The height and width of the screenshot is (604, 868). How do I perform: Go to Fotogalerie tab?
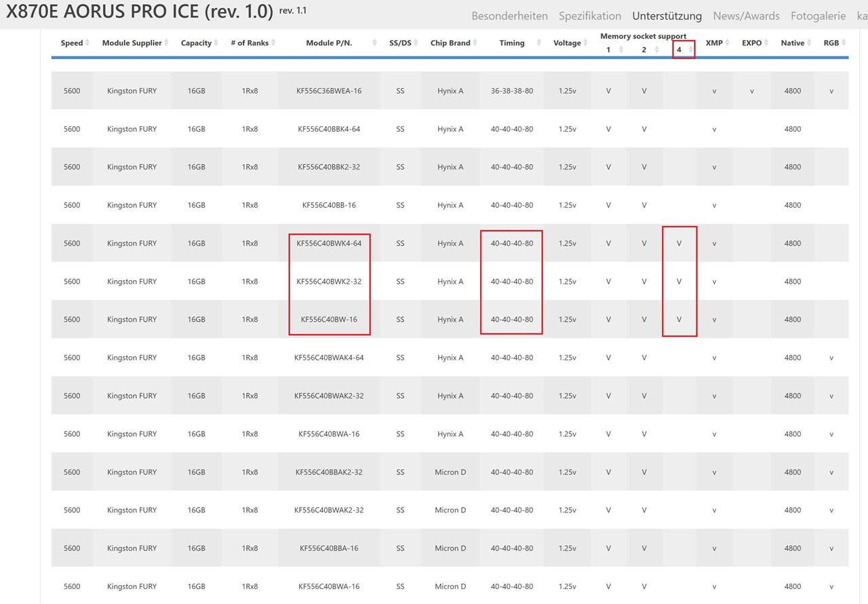click(818, 16)
